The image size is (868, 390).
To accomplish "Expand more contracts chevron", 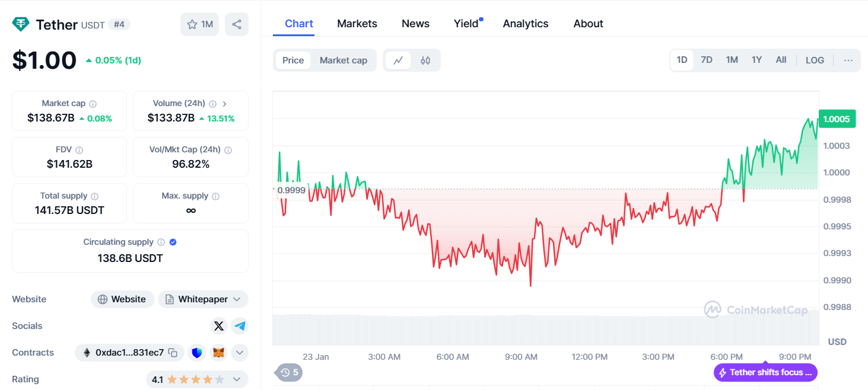I will (240, 353).
